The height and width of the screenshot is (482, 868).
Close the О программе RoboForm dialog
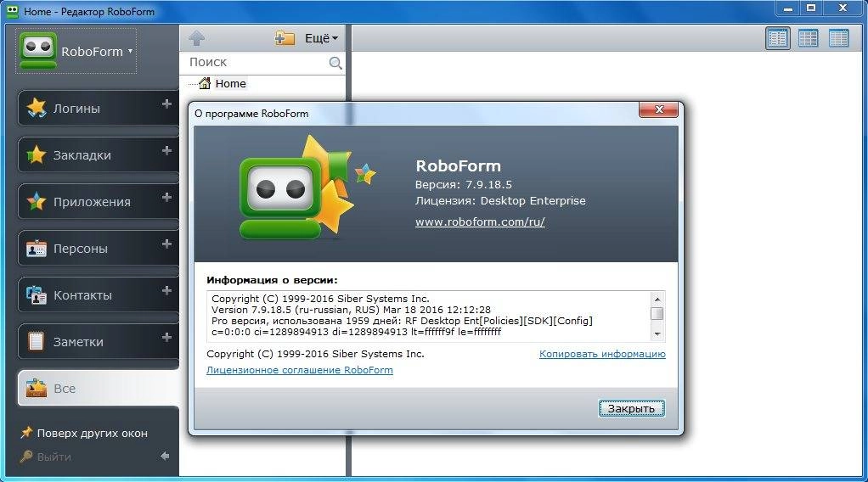pyautogui.click(x=658, y=109)
